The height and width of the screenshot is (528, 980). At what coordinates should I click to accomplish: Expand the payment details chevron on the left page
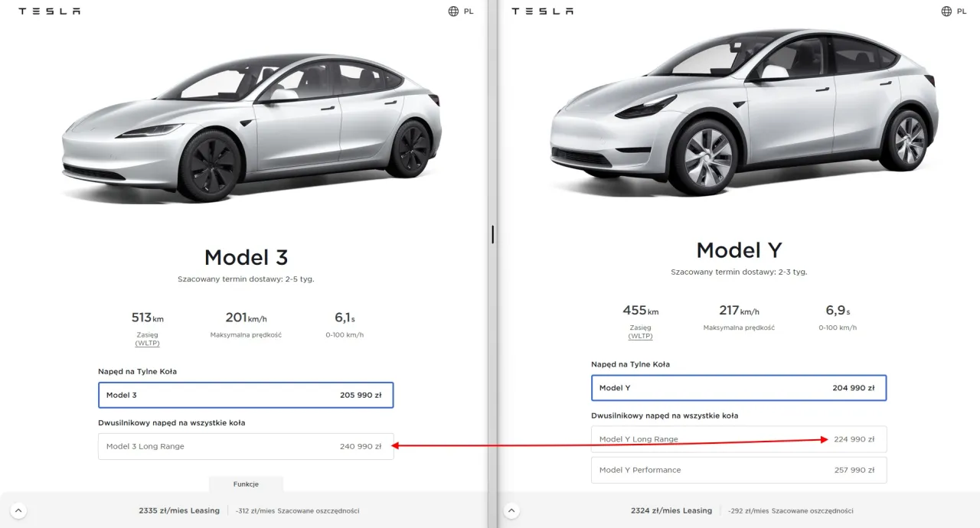tap(18, 510)
